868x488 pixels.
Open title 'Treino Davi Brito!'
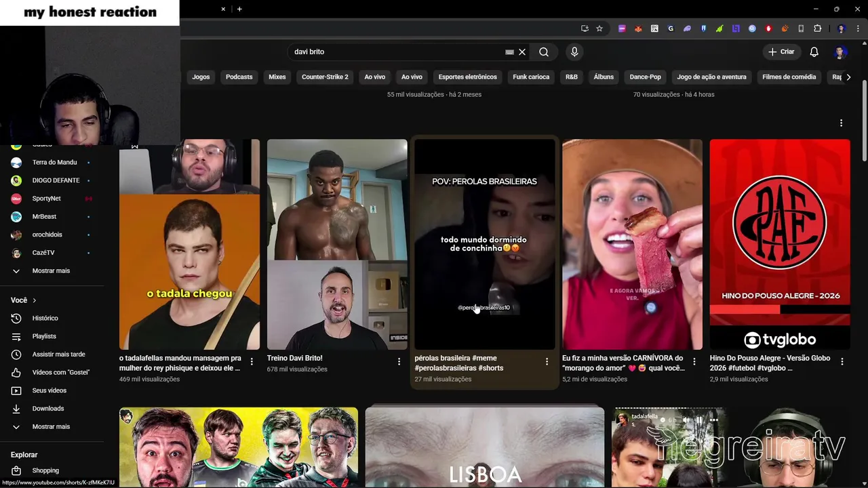(295, 358)
